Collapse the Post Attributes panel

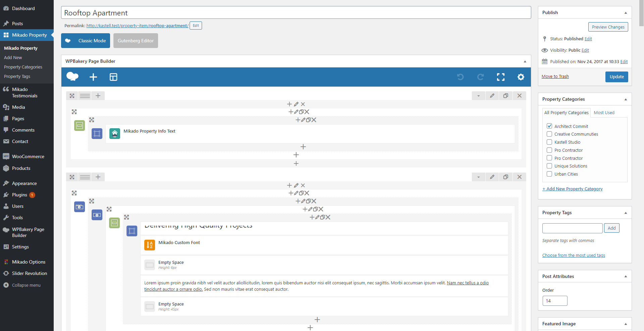(626, 277)
